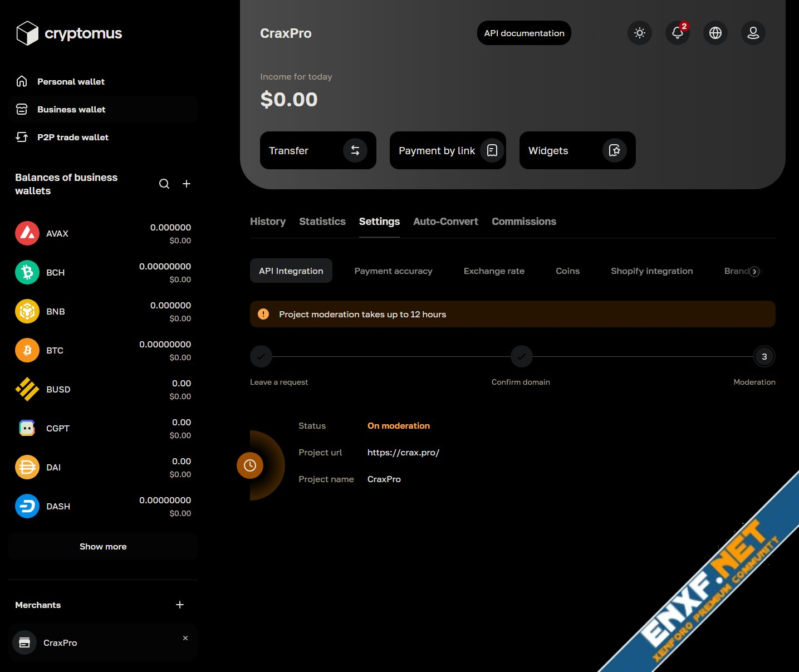Select the Payment accuracy settings tab
799x672 pixels.
[x=393, y=271]
